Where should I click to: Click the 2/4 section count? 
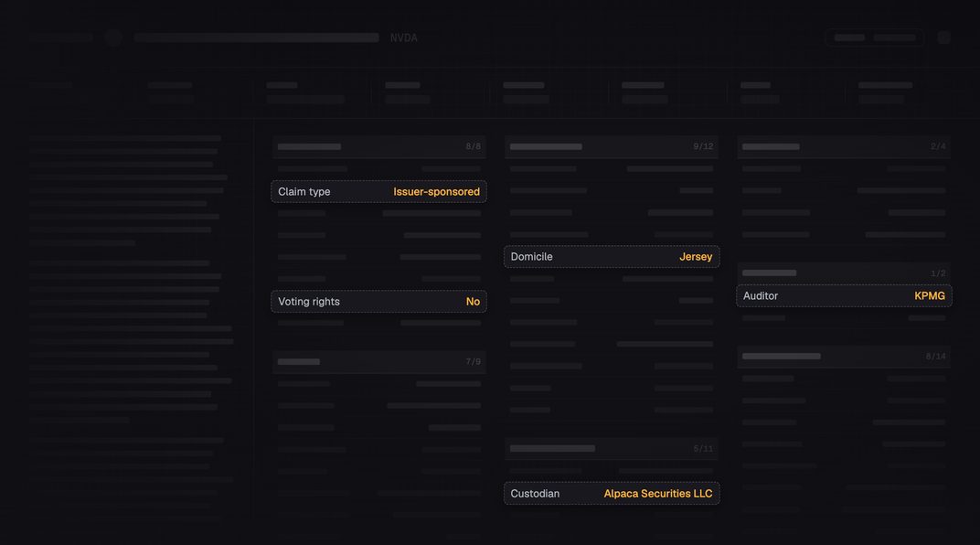tap(938, 147)
